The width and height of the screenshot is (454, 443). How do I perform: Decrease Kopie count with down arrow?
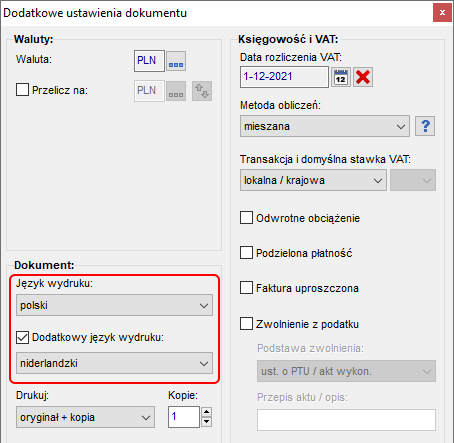coord(207,422)
